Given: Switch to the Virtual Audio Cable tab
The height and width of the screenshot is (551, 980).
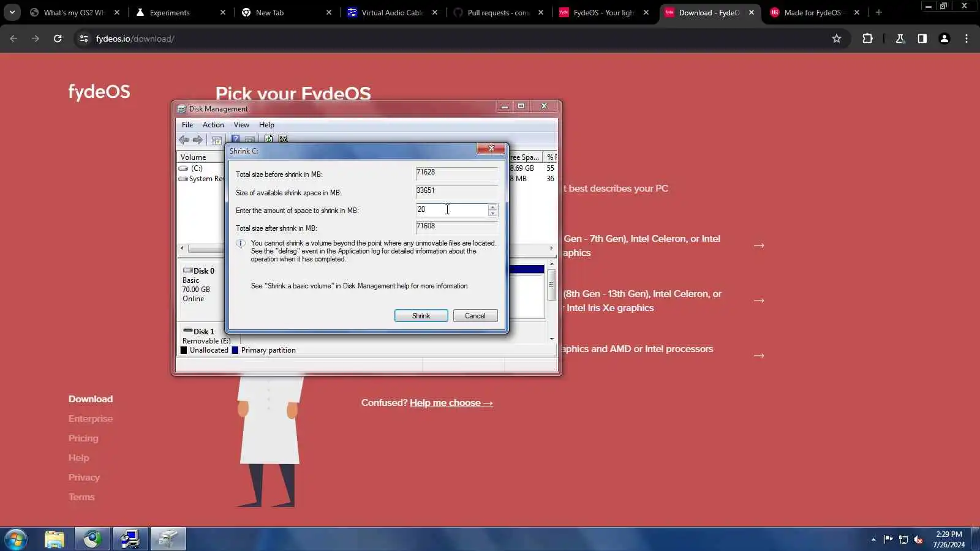Looking at the screenshot, I should tap(393, 12).
